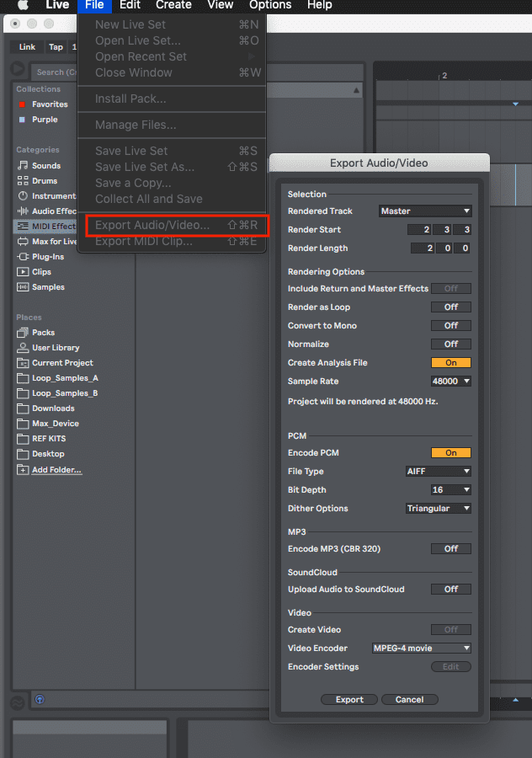Click the Tap tempo button
This screenshot has height=758, width=532.
coord(56,47)
